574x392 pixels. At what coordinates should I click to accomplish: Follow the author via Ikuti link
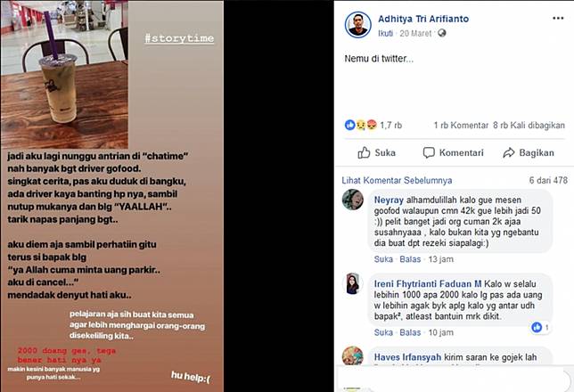(x=385, y=33)
